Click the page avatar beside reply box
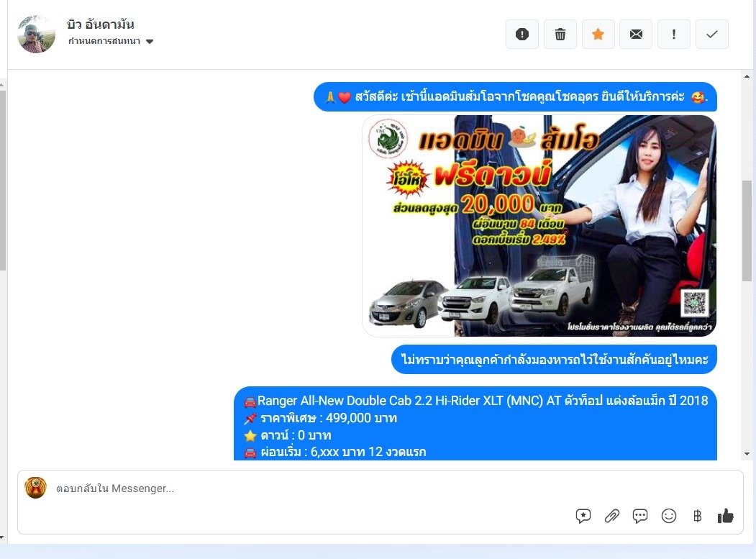This screenshot has width=756, height=559. [x=36, y=488]
